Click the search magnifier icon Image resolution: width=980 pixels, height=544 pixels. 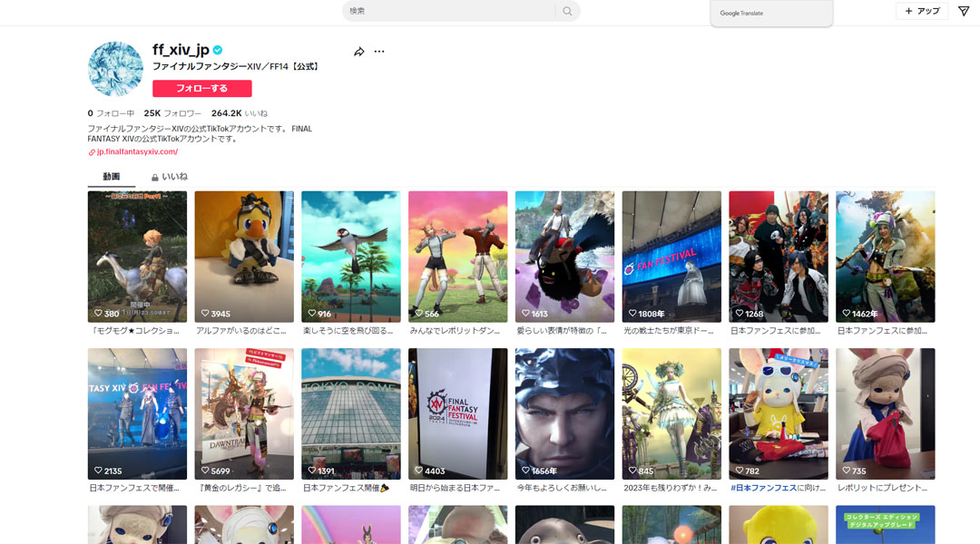(567, 11)
